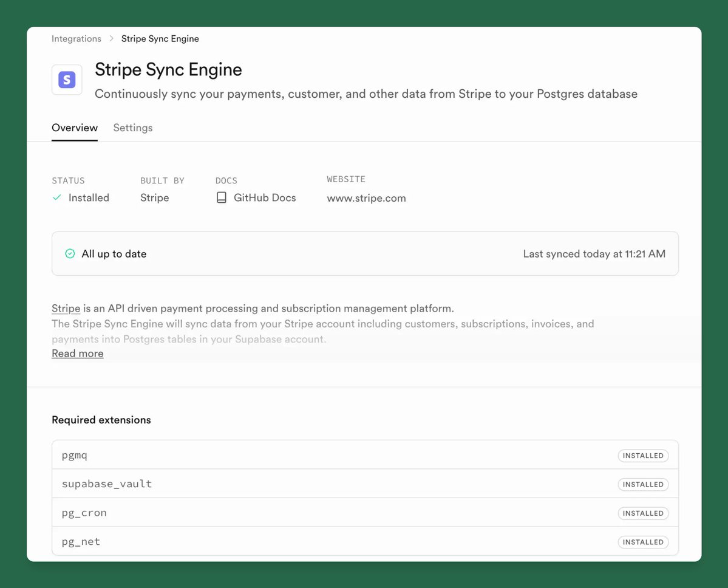Expand description with Read more
Image resolution: width=728 pixels, height=588 pixels.
pyautogui.click(x=78, y=354)
